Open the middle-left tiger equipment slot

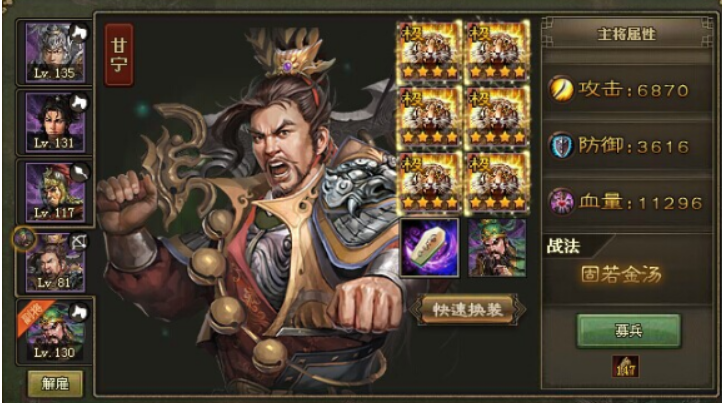coord(430,117)
